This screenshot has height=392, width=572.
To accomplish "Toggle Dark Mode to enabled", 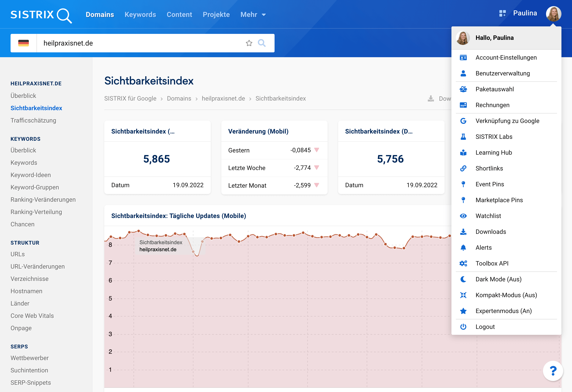I will pyautogui.click(x=499, y=279).
